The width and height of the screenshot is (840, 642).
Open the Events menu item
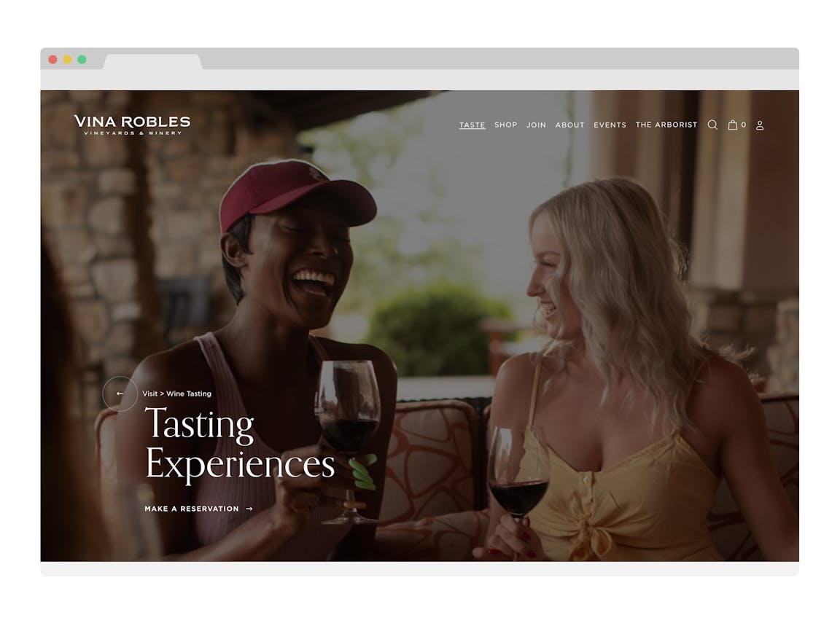point(610,125)
